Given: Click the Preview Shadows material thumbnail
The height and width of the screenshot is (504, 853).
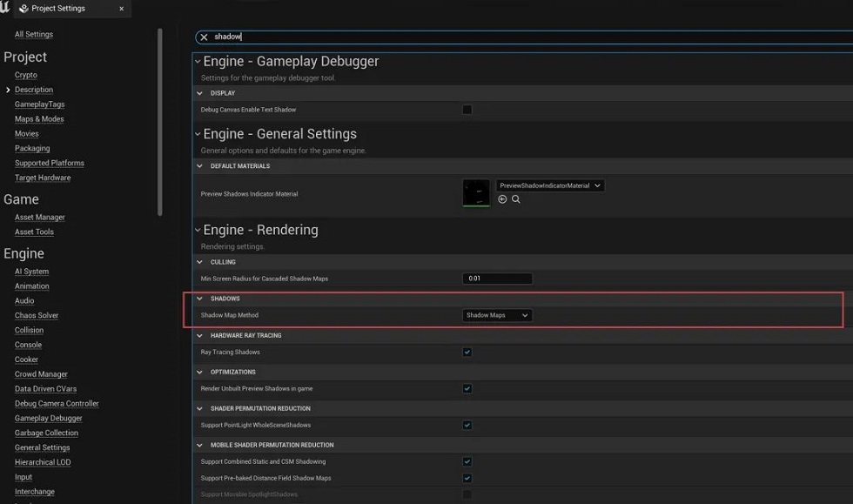Looking at the screenshot, I should tap(476, 193).
